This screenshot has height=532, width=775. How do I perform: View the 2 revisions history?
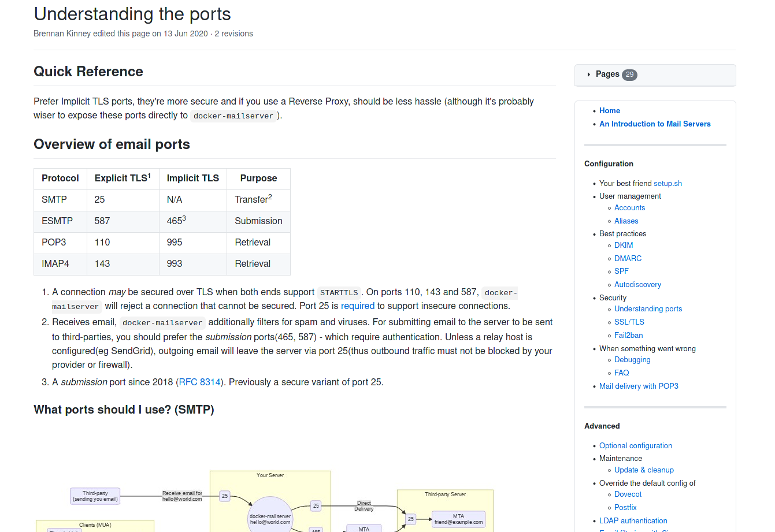coord(233,34)
